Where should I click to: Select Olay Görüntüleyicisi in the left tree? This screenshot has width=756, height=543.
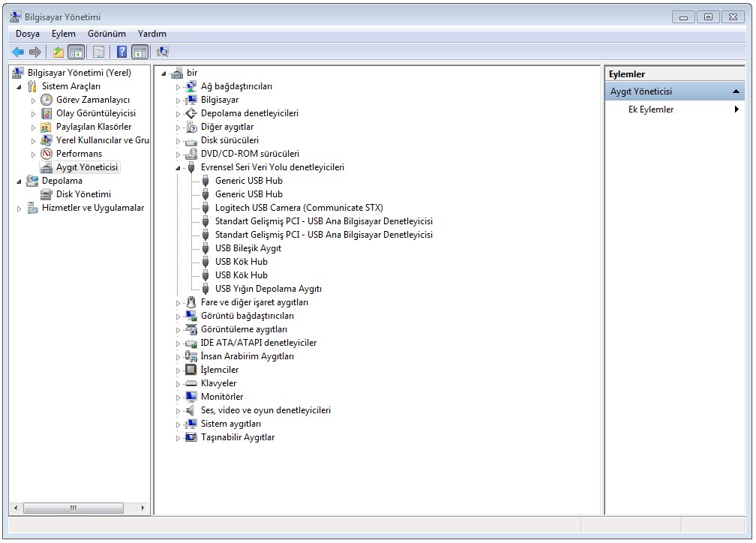click(x=96, y=113)
